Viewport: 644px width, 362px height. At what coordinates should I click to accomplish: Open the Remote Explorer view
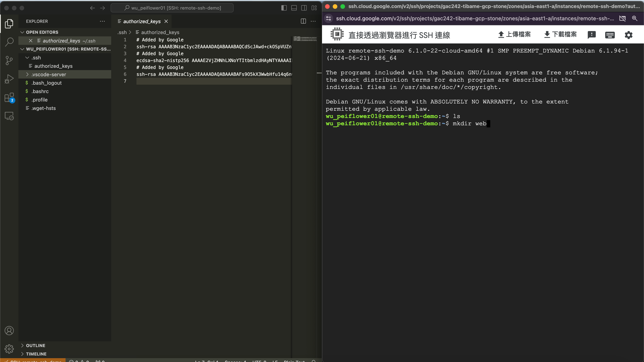(x=9, y=116)
